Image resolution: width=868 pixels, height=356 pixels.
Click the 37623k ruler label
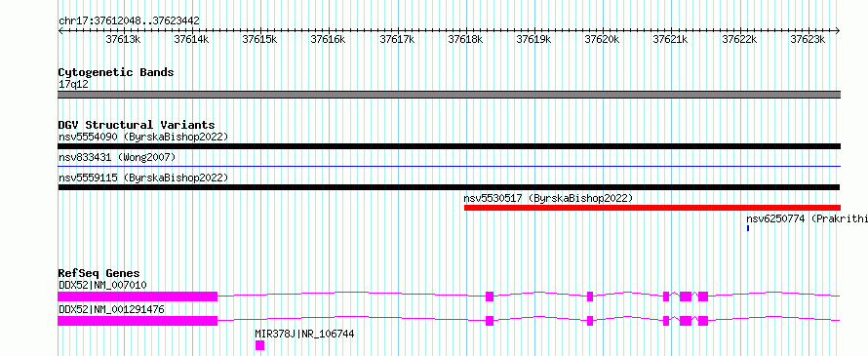pyautogui.click(x=808, y=39)
